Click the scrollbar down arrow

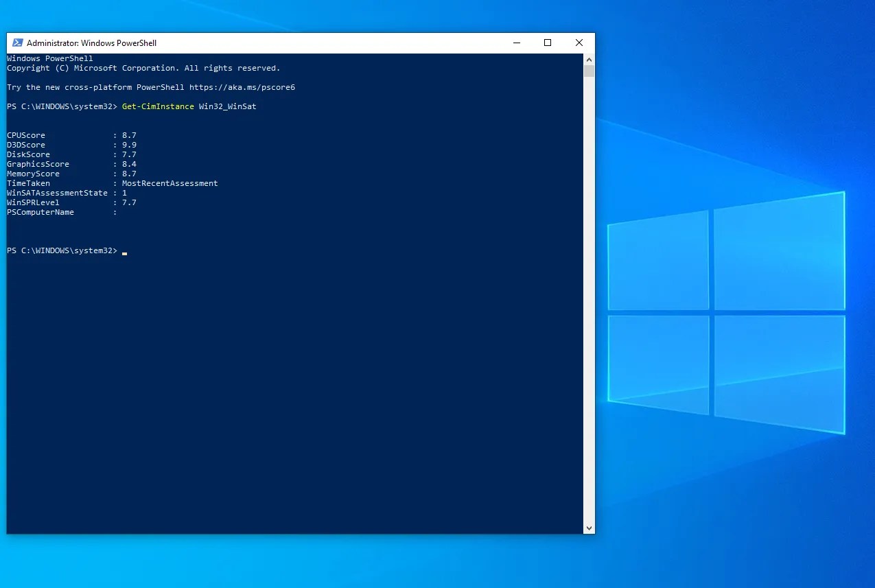(589, 528)
